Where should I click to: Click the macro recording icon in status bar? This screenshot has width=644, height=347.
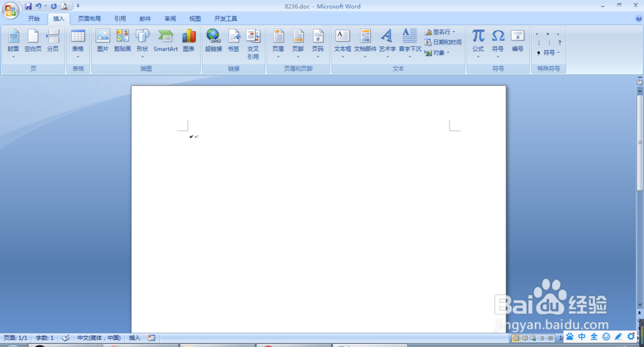151,338
